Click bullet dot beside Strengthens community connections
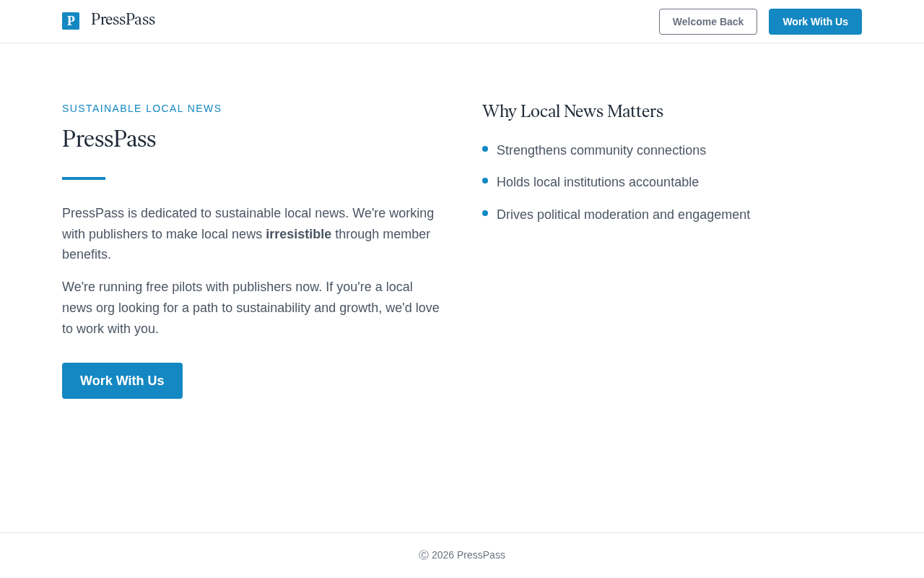Viewport: 924px width, 578px height. click(485, 149)
